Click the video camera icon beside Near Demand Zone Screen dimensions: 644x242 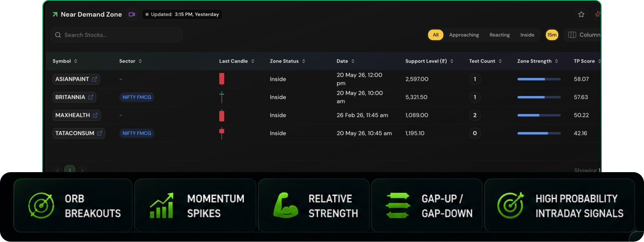coord(132,14)
